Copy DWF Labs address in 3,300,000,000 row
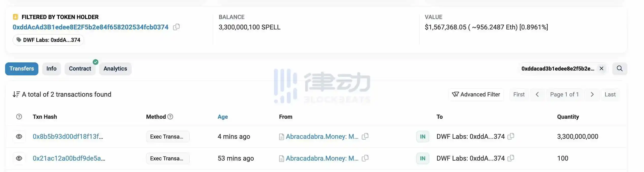 pyautogui.click(x=511, y=136)
